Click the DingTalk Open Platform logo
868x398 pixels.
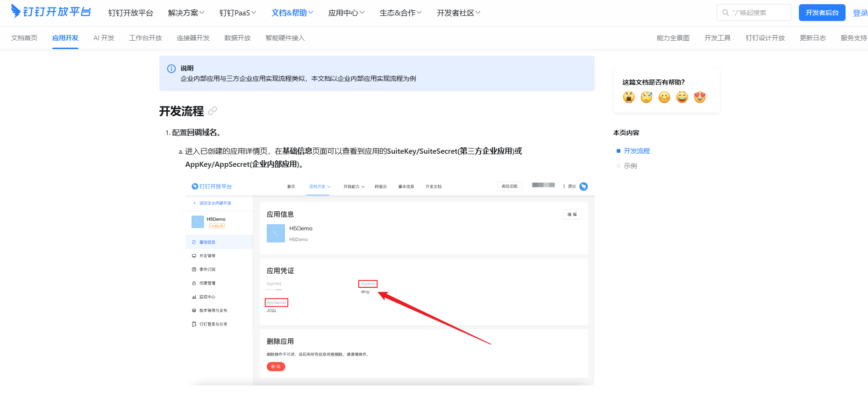pos(50,12)
